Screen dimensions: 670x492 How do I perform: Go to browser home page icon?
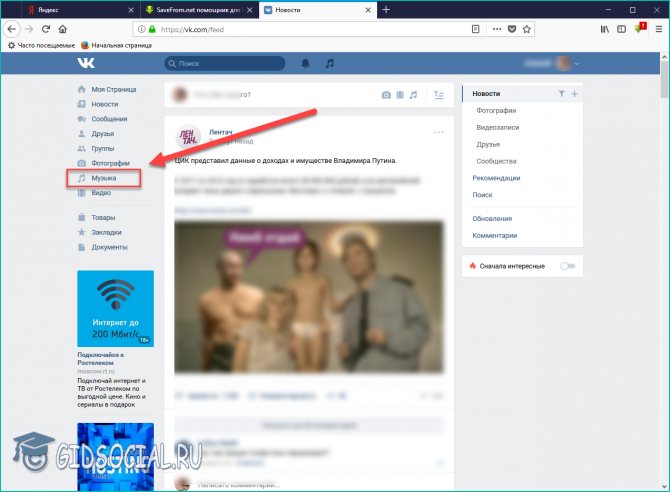[63, 29]
